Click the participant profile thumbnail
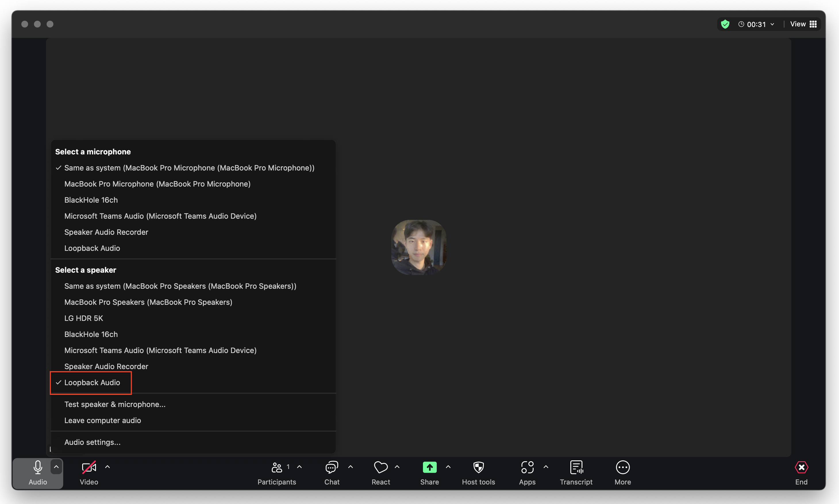Image resolution: width=839 pixels, height=504 pixels. coord(419,247)
